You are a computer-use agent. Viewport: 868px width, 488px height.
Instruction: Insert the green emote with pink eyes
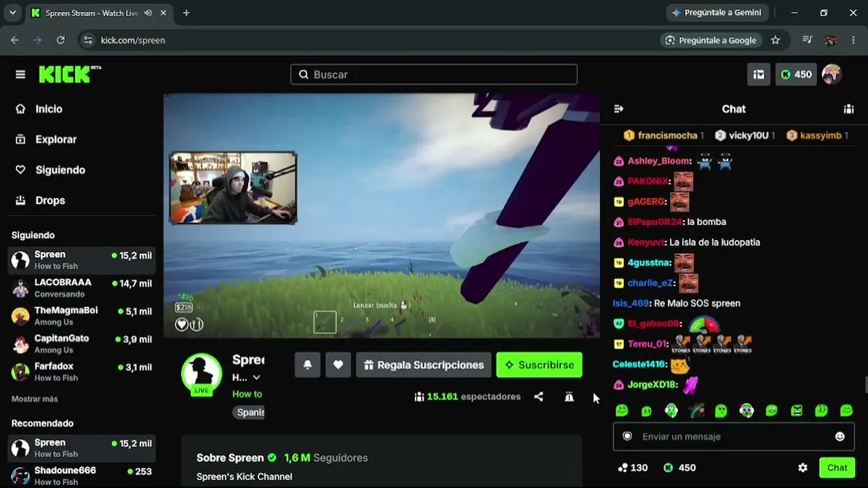click(747, 410)
